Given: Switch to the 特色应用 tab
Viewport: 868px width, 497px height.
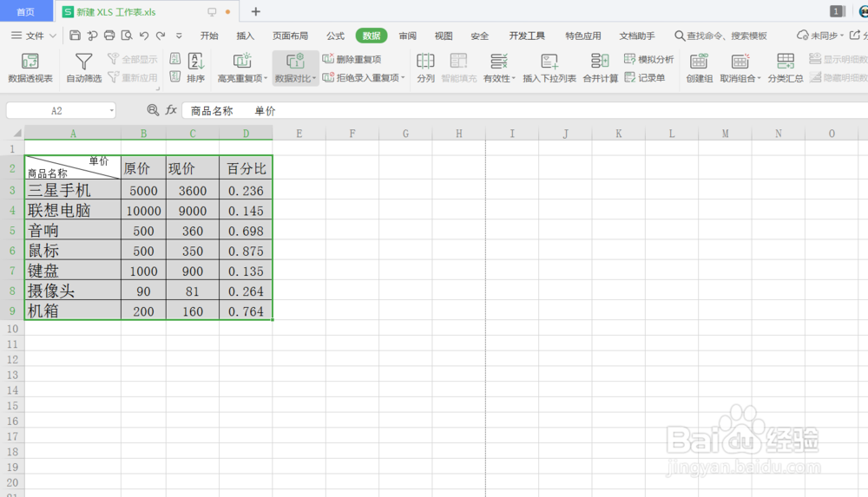Looking at the screenshot, I should click(x=583, y=36).
